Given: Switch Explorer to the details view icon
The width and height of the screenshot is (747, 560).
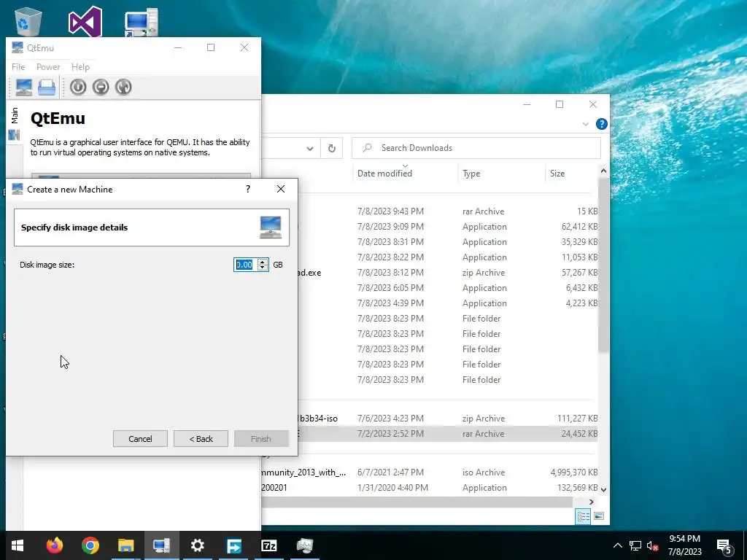Looking at the screenshot, I should (583, 516).
